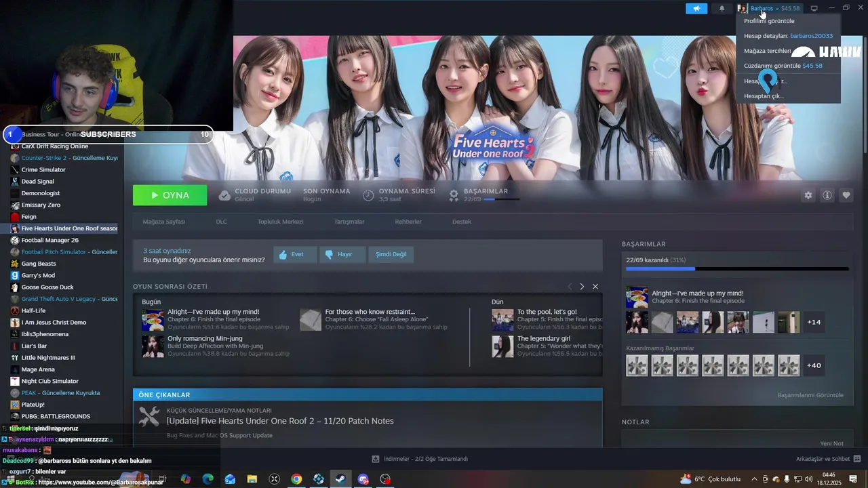868x488 pixels.
Task: Expand the +40 locked achievements
Action: [x=814, y=365]
